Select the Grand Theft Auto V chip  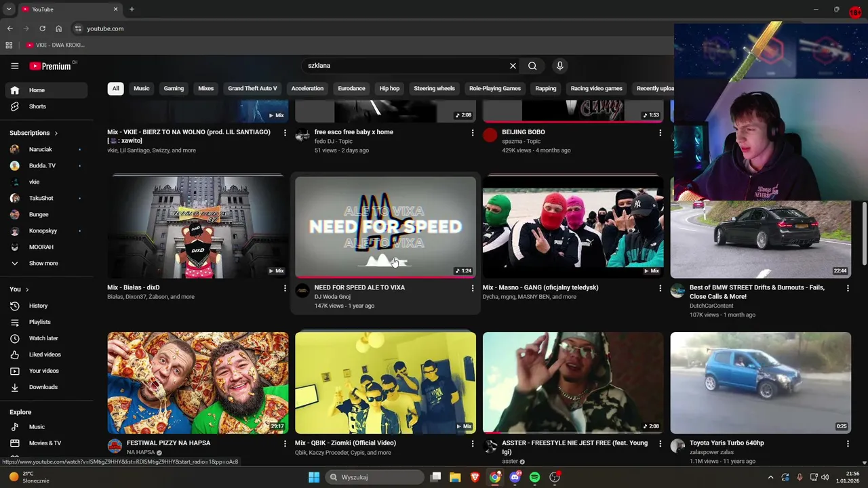click(x=252, y=88)
